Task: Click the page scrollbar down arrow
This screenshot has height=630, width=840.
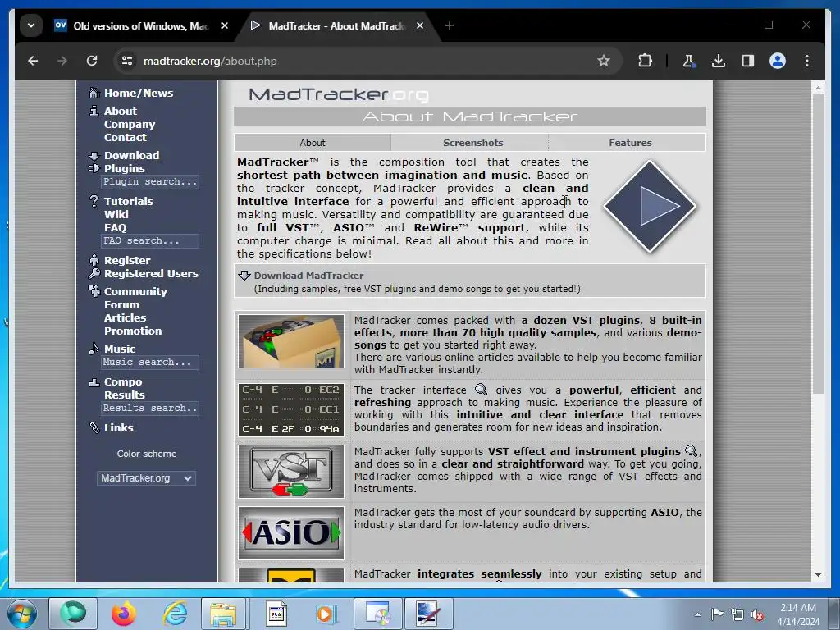Action: [x=818, y=575]
